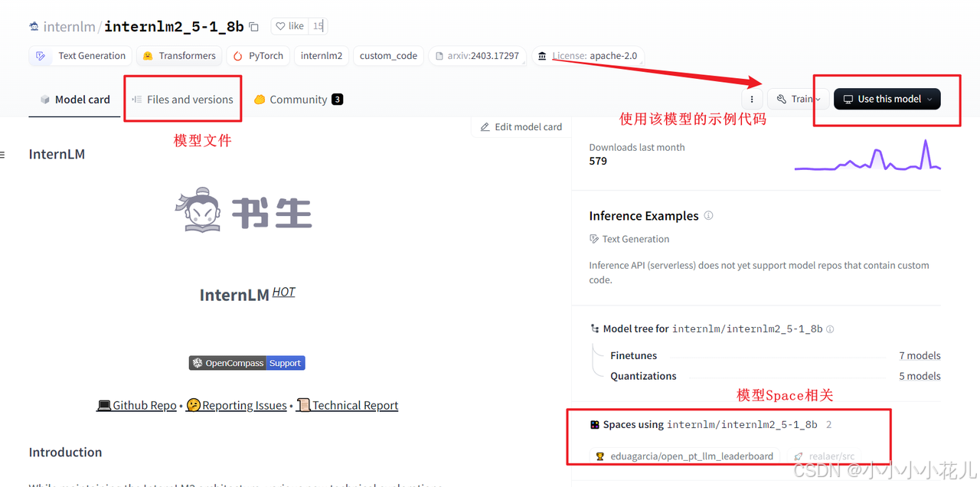
Task: Click the PyTorch framework tag
Action: tap(257, 56)
